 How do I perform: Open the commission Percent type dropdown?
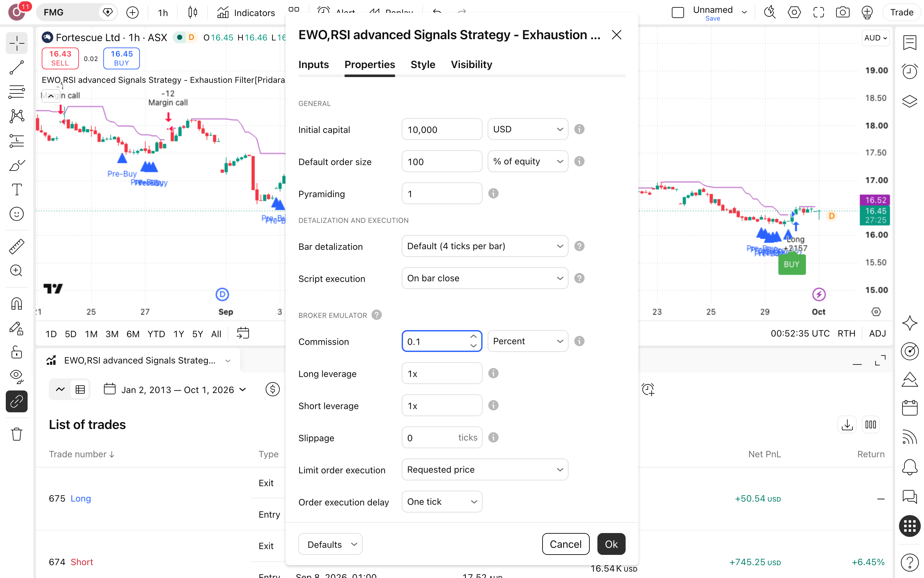coord(528,341)
